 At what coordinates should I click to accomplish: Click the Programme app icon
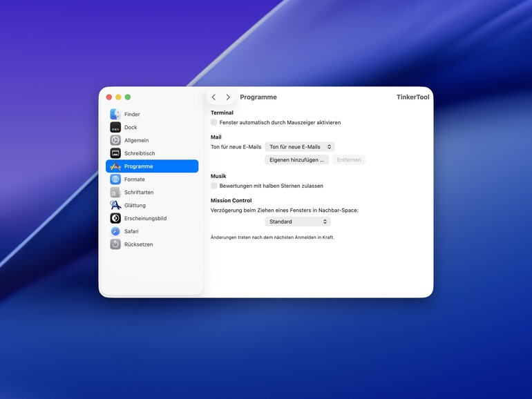[x=115, y=166]
